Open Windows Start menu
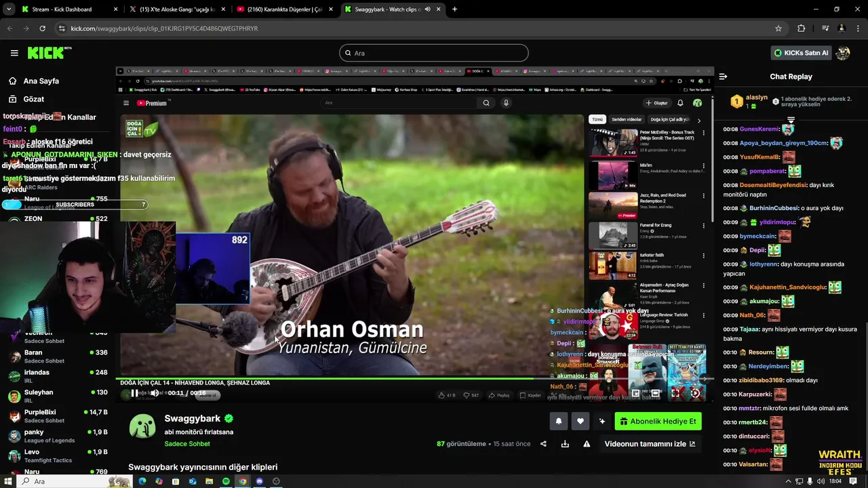 pos(8,481)
